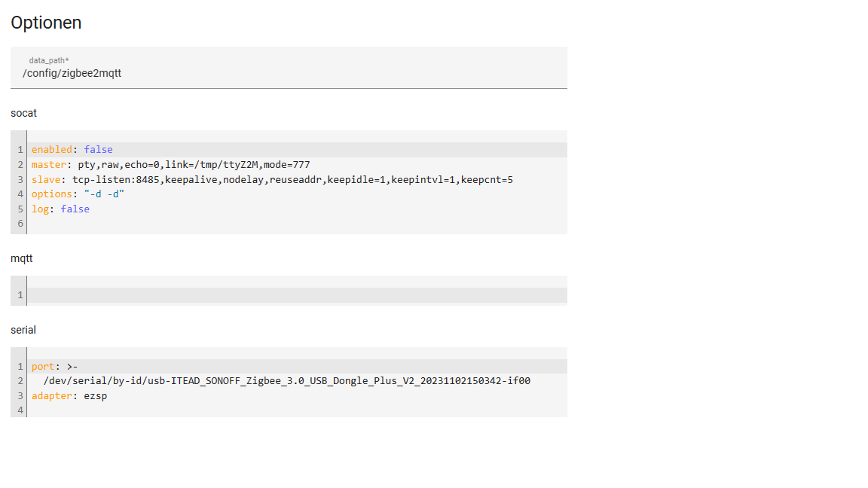Screen dimensions: 868x488
Task: Click the 'log: false' line in socat
Action: pyautogui.click(x=60, y=209)
